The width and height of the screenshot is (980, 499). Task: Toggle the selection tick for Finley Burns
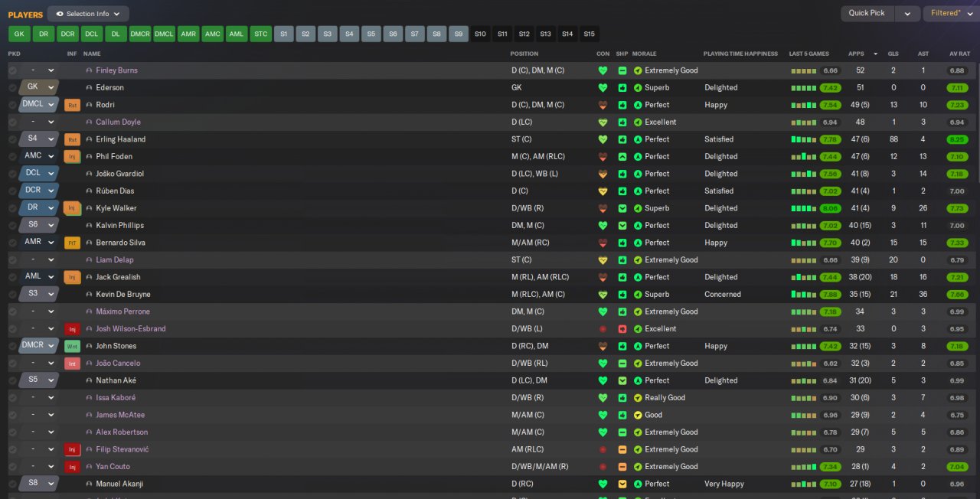point(12,70)
